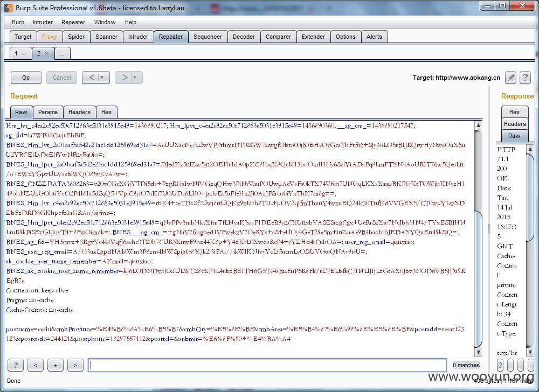
Task: Select repeater sub-tab 2
Action: (38, 53)
